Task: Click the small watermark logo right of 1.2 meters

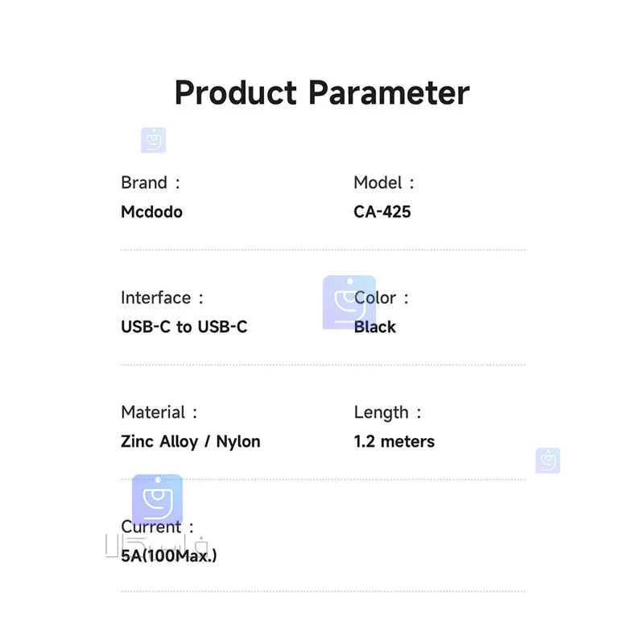Action: point(547,460)
